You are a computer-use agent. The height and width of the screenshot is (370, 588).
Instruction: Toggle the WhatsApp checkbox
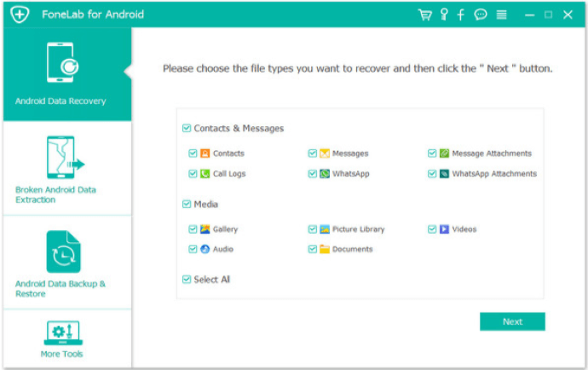pyautogui.click(x=313, y=173)
